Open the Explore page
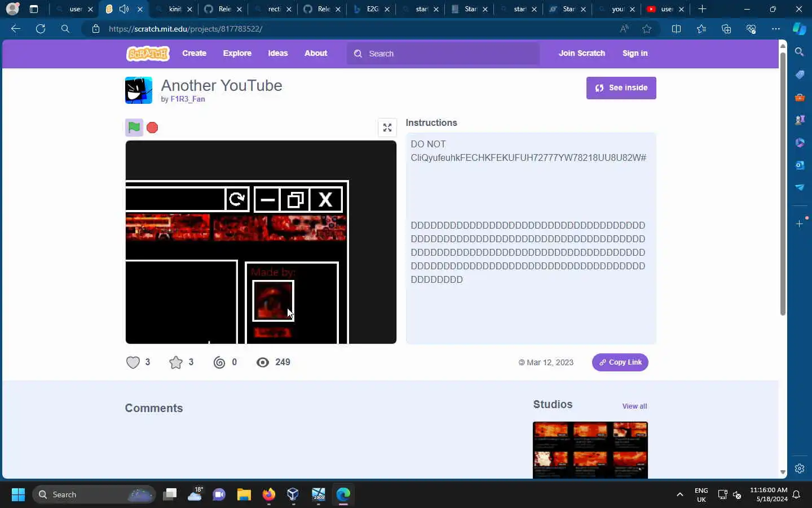This screenshot has width=812, height=508. [x=237, y=53]
